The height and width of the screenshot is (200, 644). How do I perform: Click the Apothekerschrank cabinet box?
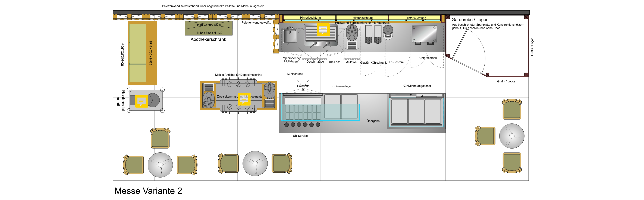(x=209, y=28)
